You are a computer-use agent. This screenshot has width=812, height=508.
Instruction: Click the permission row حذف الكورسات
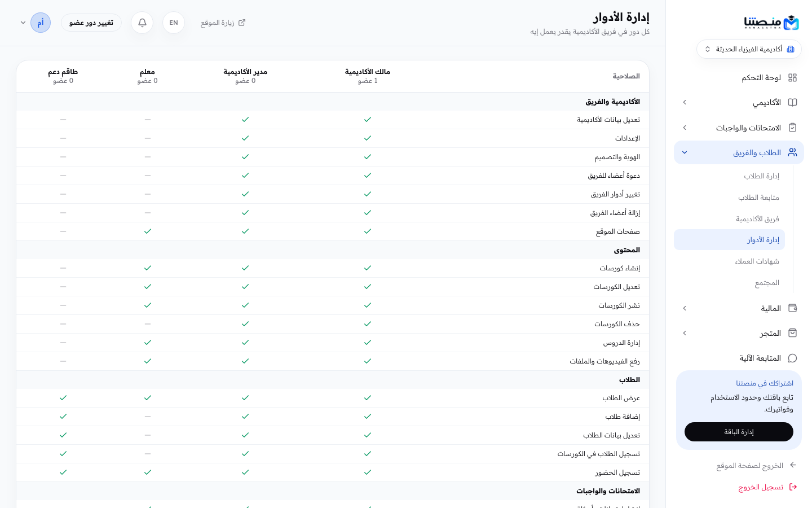click(333, 324)
